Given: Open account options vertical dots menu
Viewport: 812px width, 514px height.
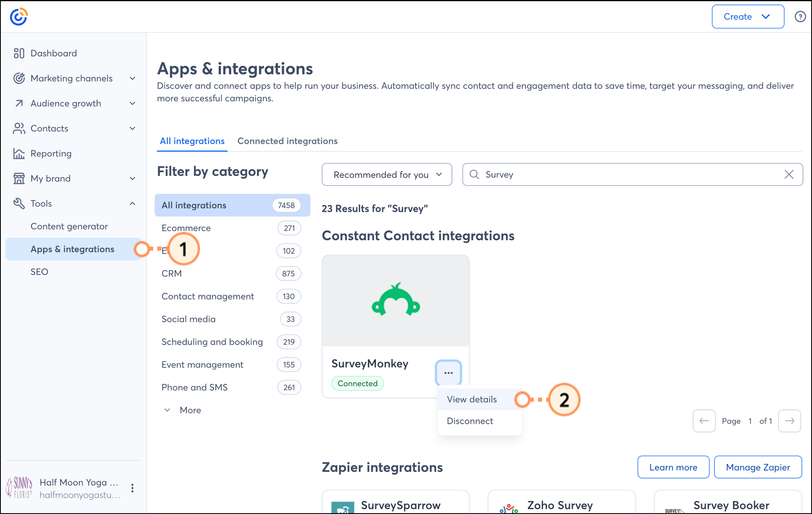Looking at the screenshot, I should (132, 488).
